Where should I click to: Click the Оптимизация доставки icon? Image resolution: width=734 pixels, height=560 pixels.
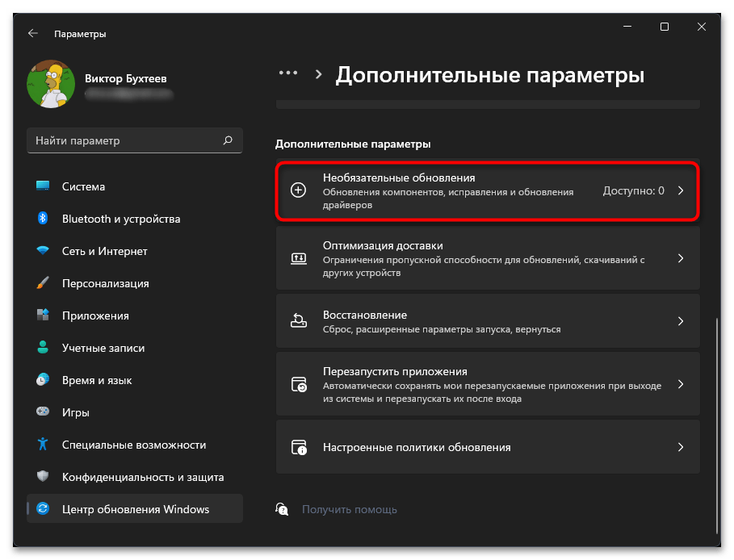tap(299, 258)
